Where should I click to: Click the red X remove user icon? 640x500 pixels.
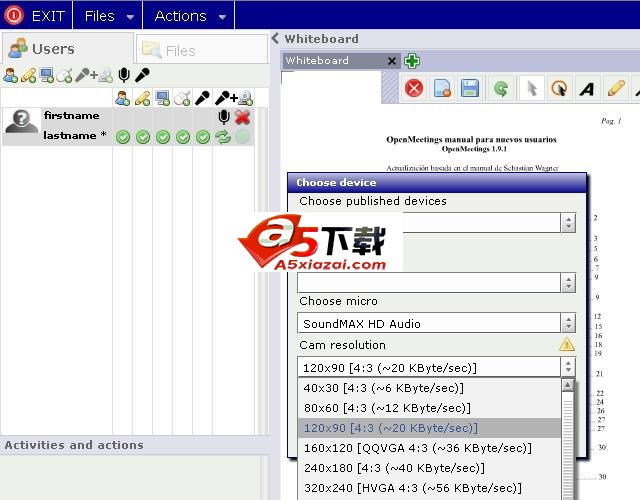pyautogui.click(x=242, y=117)
